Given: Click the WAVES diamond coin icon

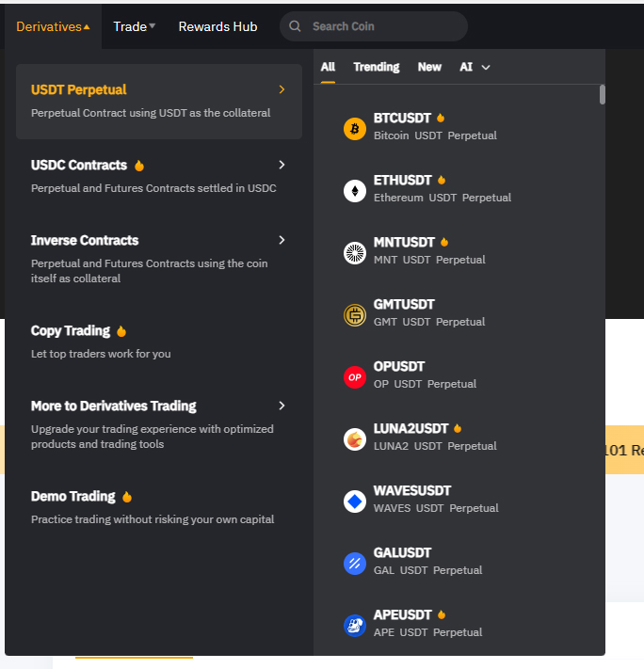Looking at the screenshot, I should point(355,502).
